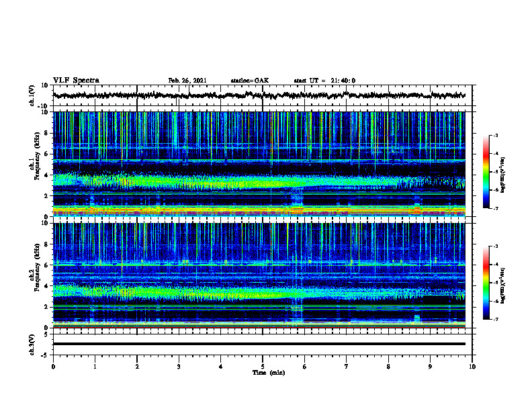Click the 'station=GAK' label
532x411 pixels.
click(x=250, y=81)
